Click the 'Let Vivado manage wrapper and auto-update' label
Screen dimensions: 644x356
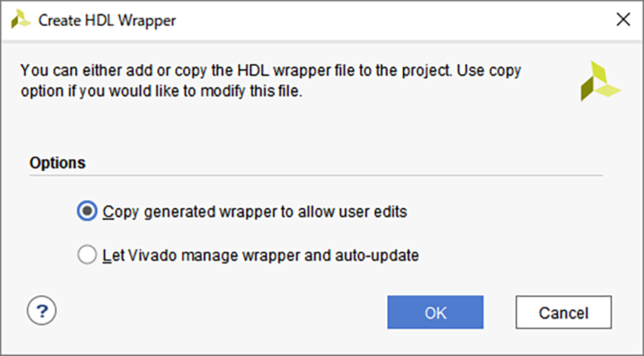(x=260, y=255)
